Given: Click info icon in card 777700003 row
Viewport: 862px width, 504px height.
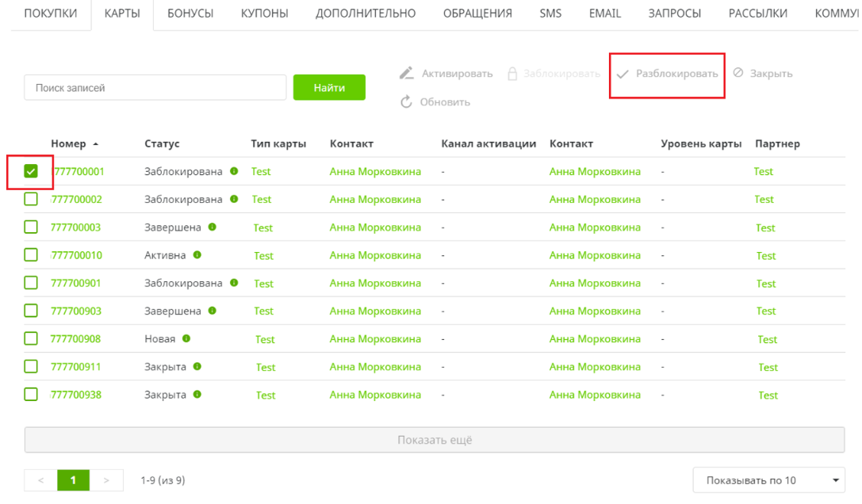Looking at the screenshot, I should (x=213, y=227).
